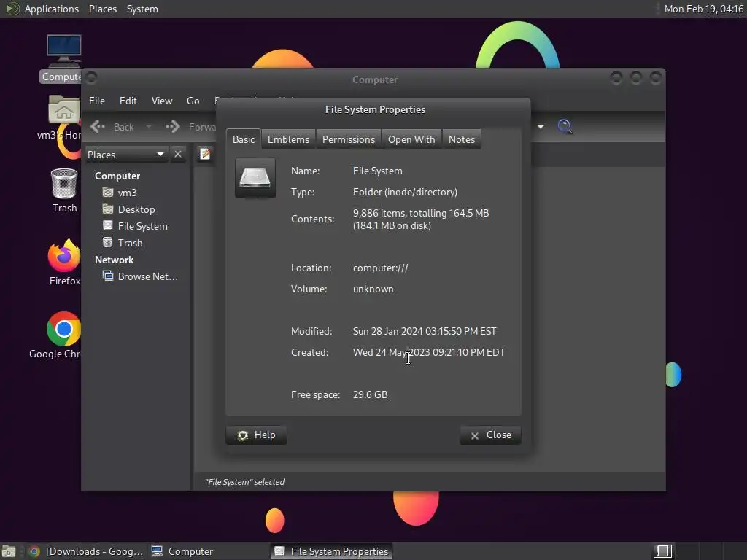Click the clock showing Mon Feb 19

704,9
